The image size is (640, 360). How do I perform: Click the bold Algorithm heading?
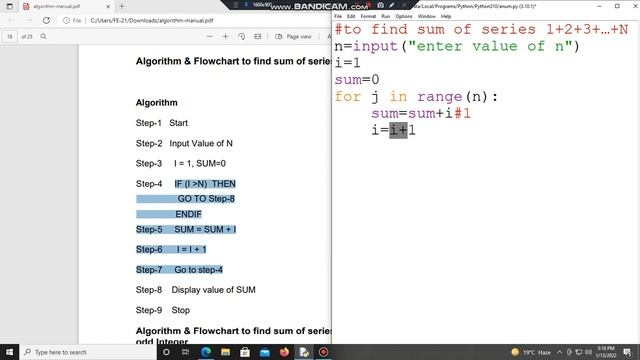point(156,103)
